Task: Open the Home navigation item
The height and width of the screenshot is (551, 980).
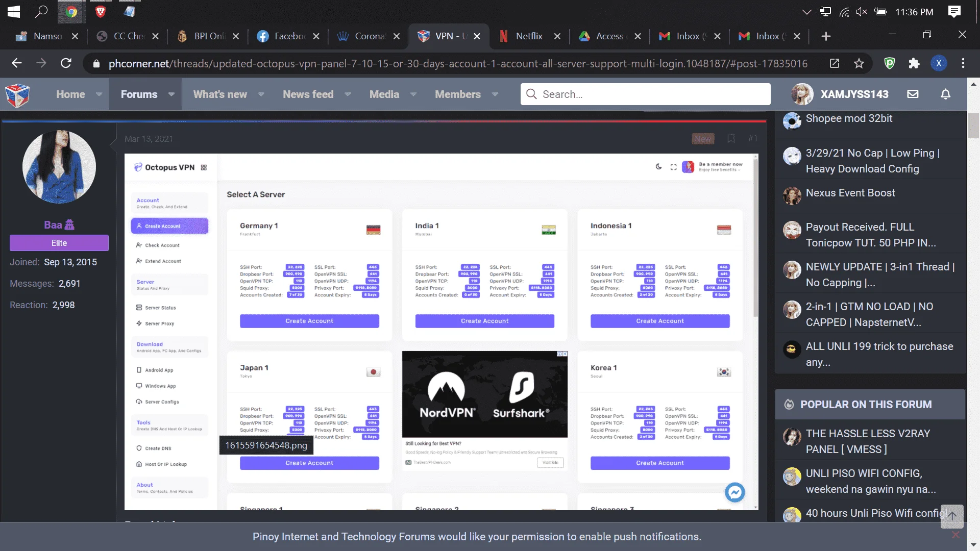Action: coord(70,94)
